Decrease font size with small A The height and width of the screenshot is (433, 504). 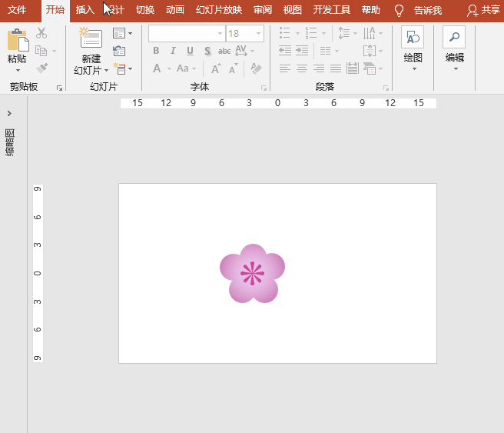click(234, 68)
